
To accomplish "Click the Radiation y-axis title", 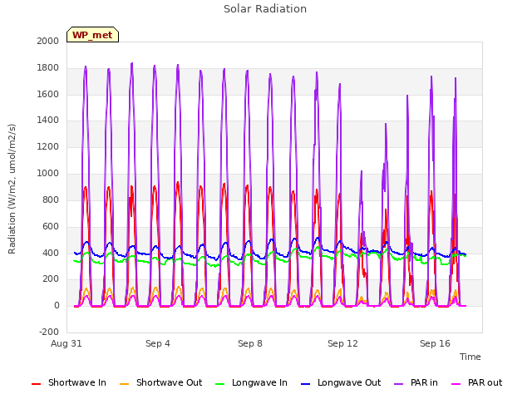I will pos(12,189).
